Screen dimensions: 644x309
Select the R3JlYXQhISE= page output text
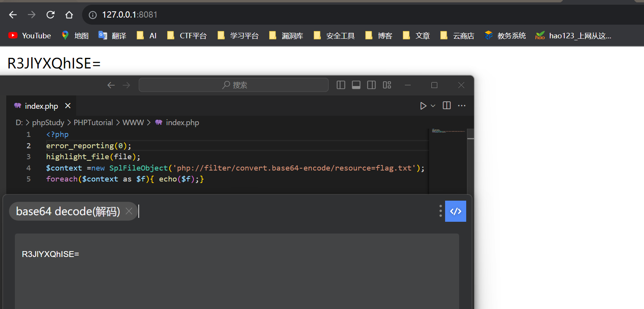(x=54, y=63)
